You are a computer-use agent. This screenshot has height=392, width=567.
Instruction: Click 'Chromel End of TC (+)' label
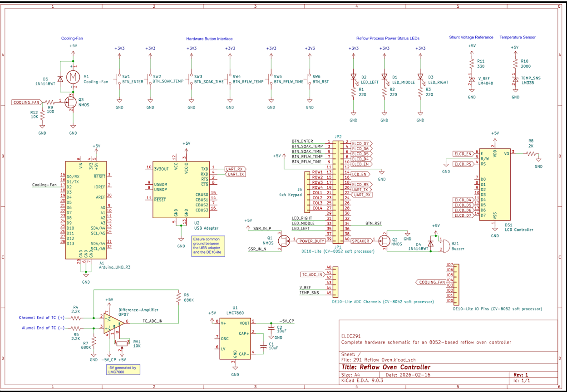[42, 318]
